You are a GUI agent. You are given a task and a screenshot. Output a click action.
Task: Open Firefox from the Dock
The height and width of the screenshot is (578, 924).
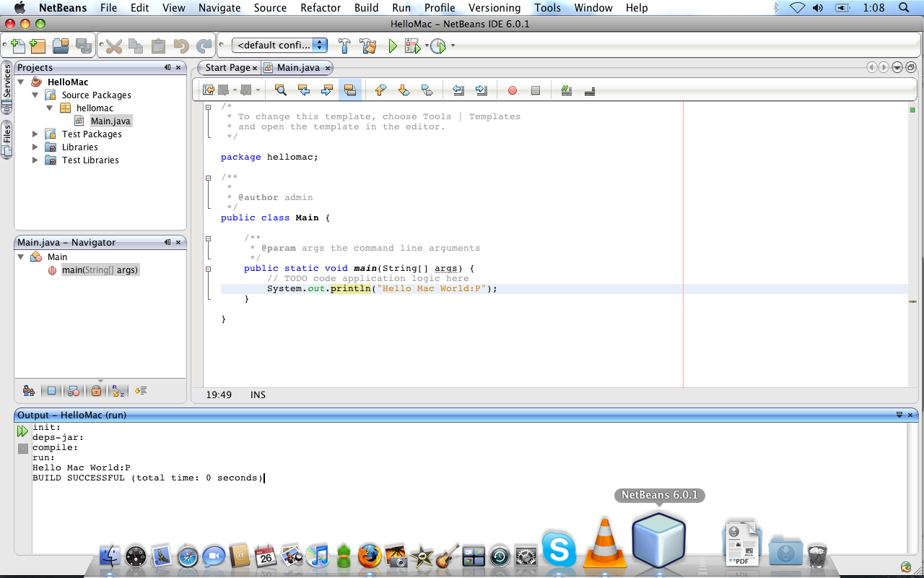click(x=369, y=556)
